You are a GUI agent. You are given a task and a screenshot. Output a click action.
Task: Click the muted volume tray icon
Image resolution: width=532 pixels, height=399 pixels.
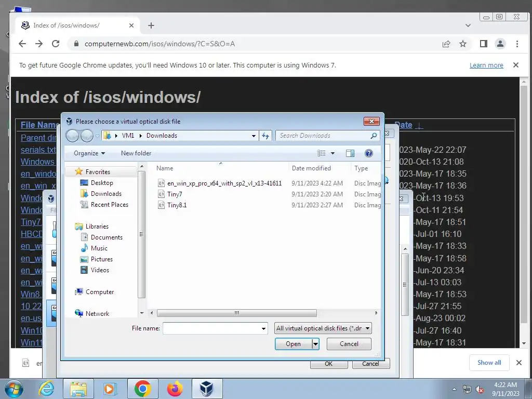tap(480, 389)
